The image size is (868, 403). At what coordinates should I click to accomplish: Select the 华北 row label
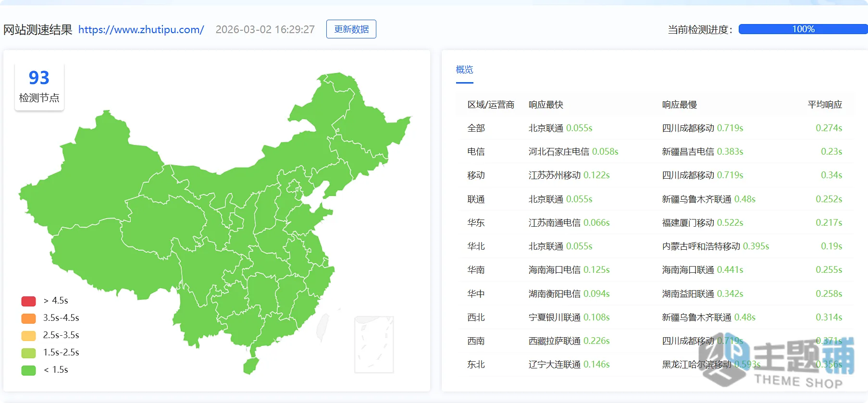pyautogui.click(x=476, y=246)
